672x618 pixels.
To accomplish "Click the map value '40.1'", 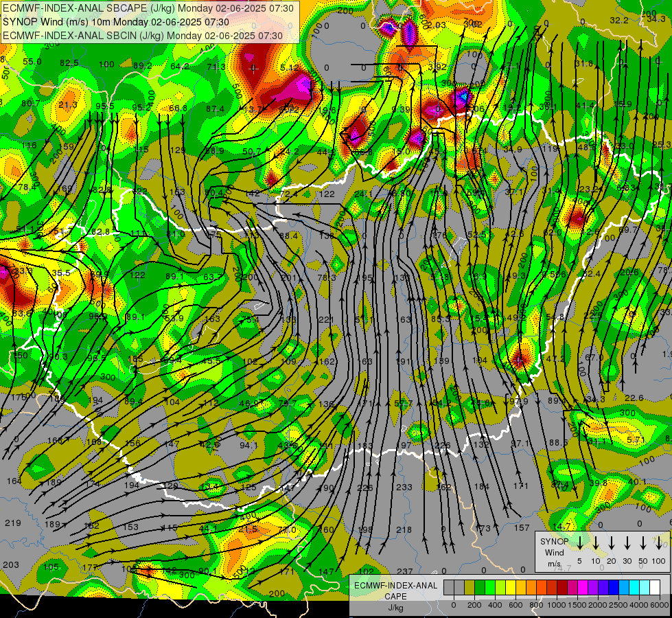I will click(637, 481).
